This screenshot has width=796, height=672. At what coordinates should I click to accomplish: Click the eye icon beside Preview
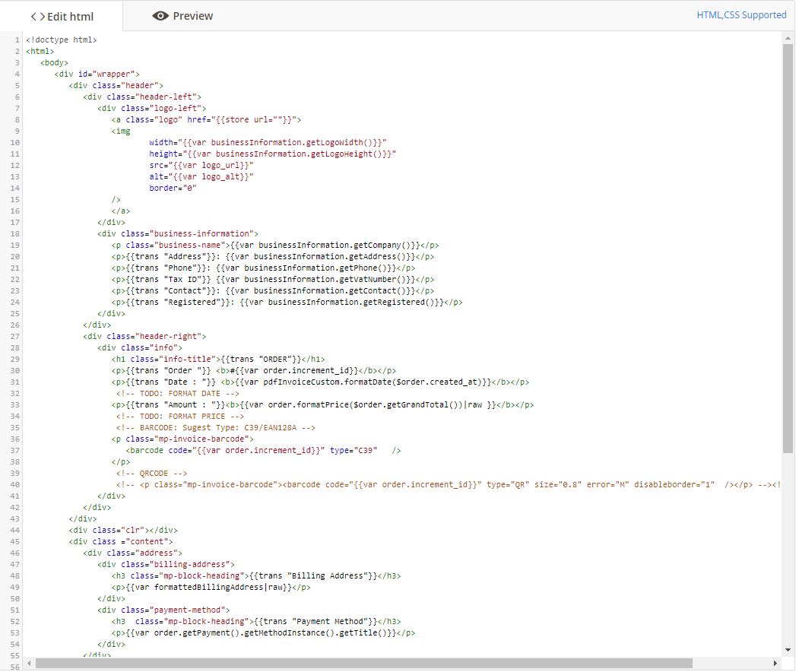click(160, 16)
